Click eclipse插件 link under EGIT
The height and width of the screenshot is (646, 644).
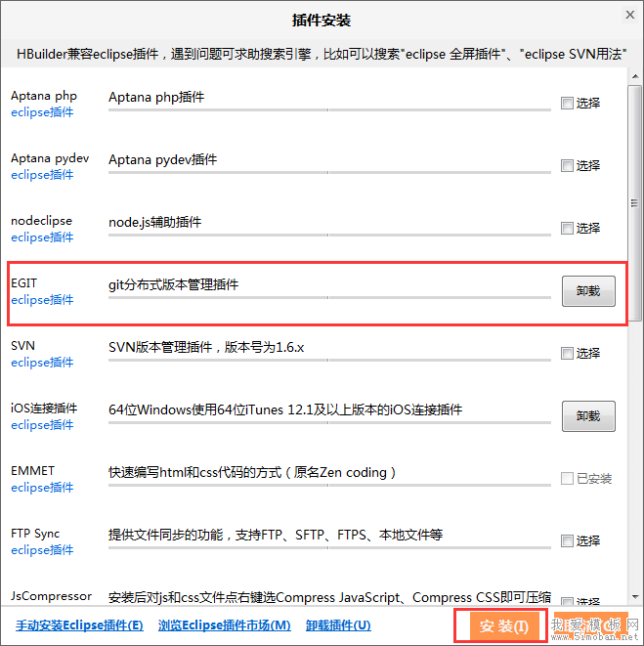pos(42,300)
